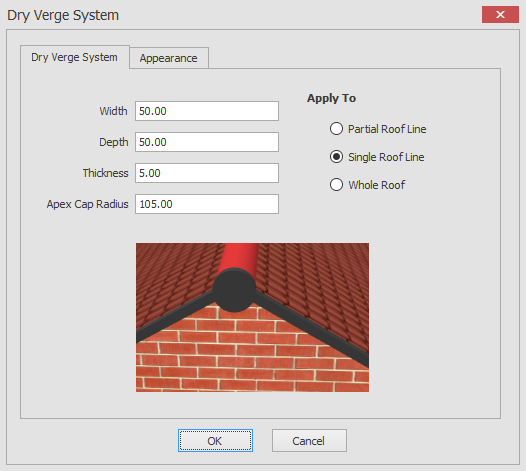Image resolution: width=526 pixels, height=471 pixels.
Task: Click the Depth input field
Action: point(207,142)
